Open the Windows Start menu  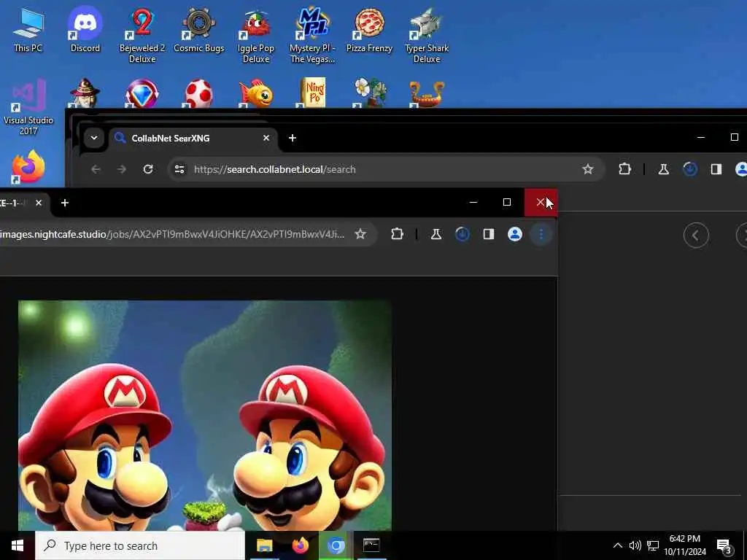pos(18,545)
